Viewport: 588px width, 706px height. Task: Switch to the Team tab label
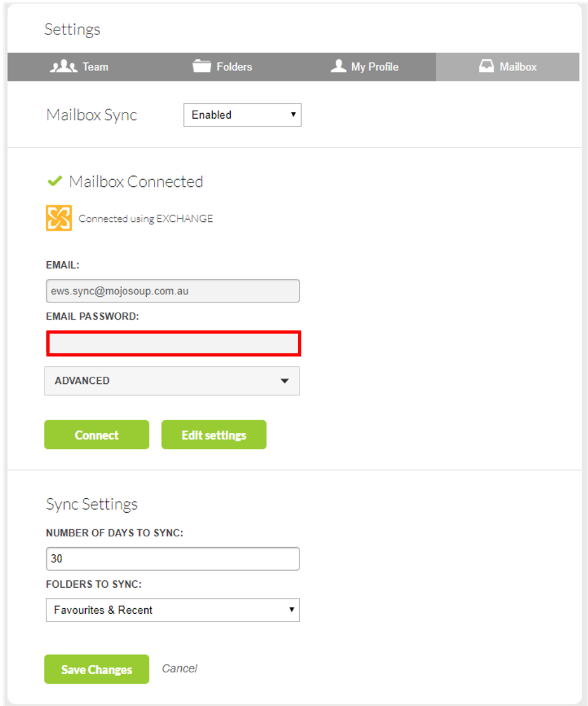click(x=95, y=67)
